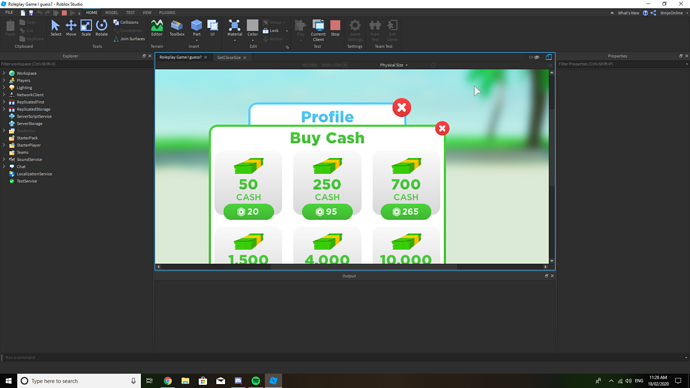
Task: Open the GetCloseSize script tab
Action: [x=229, y=58]
